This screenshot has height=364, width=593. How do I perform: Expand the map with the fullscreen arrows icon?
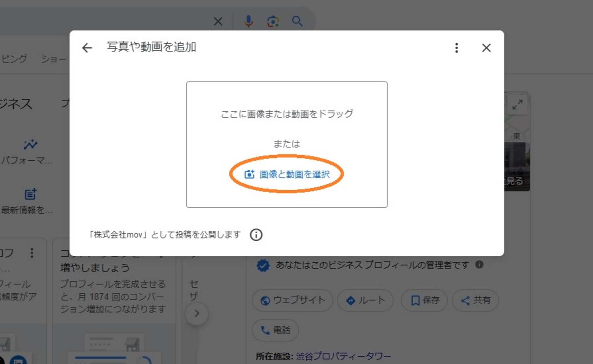[x=517, y=105]
